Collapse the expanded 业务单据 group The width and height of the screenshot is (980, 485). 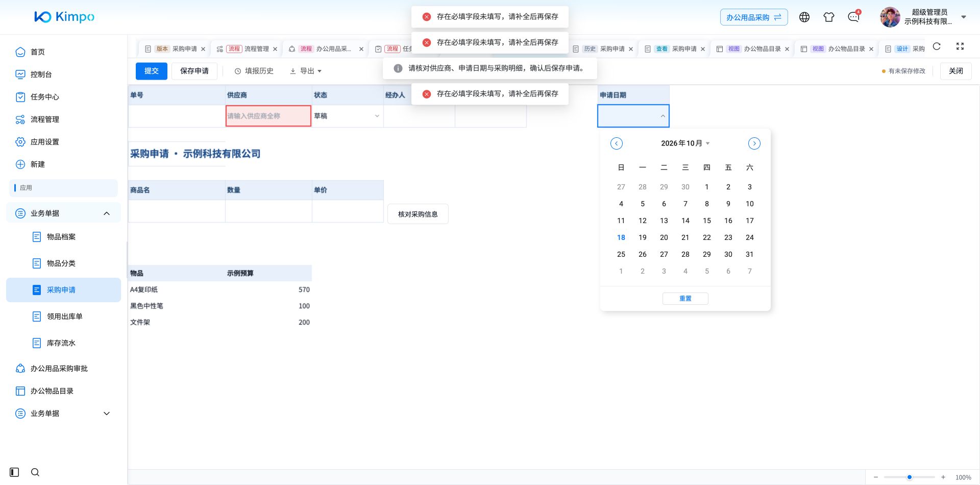[x=107, y=213]
